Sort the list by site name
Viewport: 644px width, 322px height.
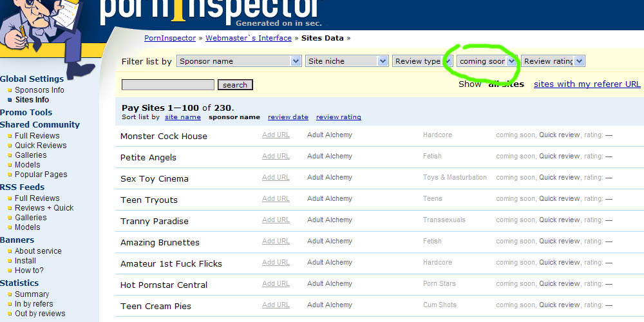183,117
